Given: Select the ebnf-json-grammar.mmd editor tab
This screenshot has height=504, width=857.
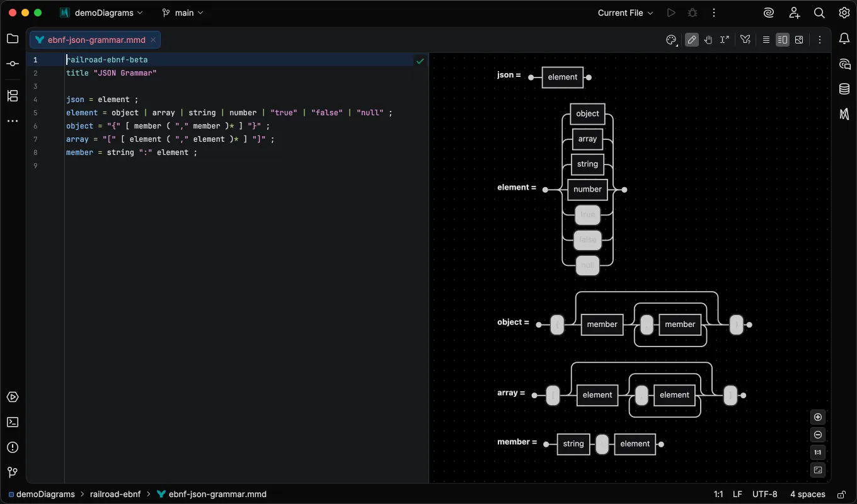Looking at the screenshot, I should (x=95, y=40).
